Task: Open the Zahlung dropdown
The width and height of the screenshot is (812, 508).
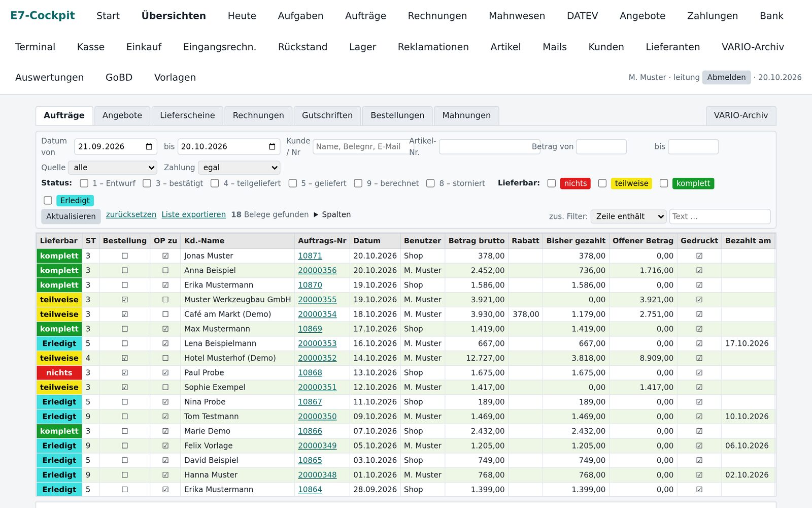Action: [239, 168]
